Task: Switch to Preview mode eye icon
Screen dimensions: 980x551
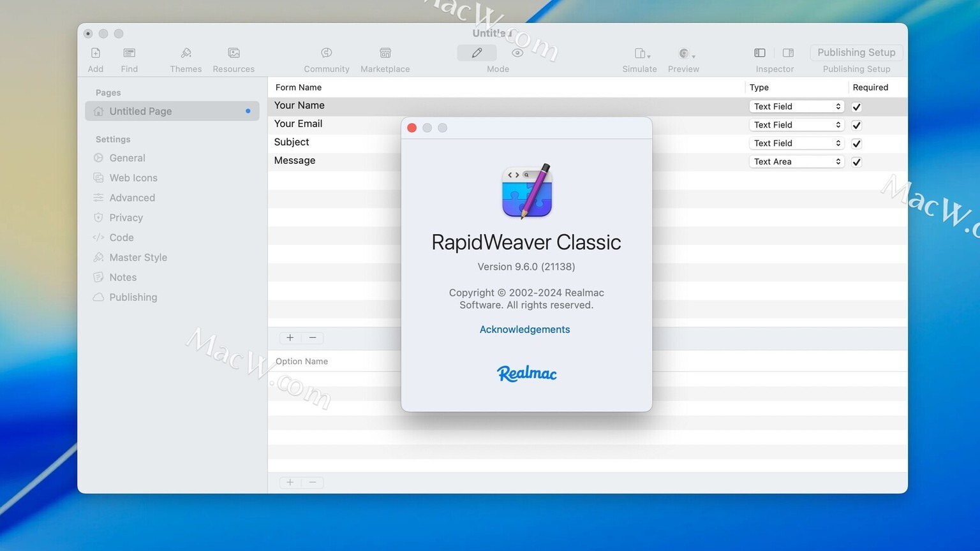Action: point(517,53)
